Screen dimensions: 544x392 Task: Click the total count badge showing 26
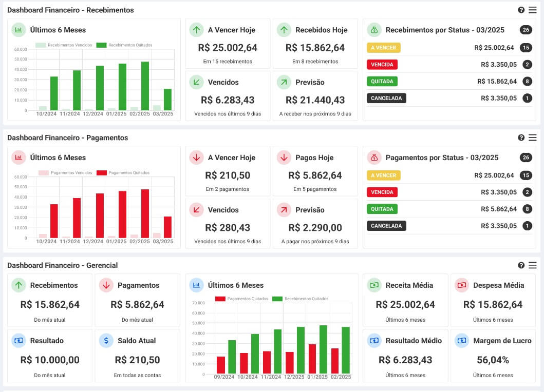pyautogui.click(x=526, y=30)
